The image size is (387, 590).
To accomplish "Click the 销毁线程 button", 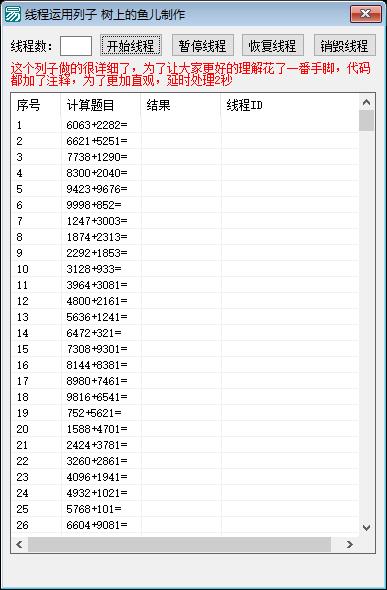I will point(345,46).
